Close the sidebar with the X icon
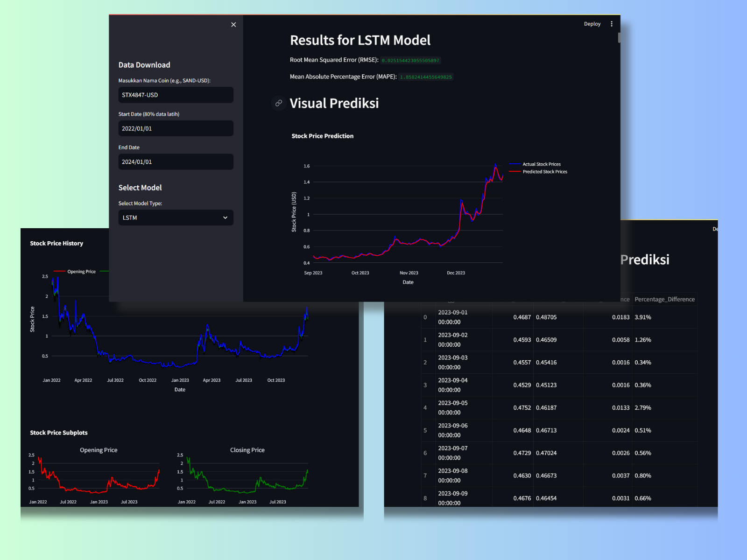Image resolution: width=747 pixels, height=560 pixels. (x=233, y=25)
